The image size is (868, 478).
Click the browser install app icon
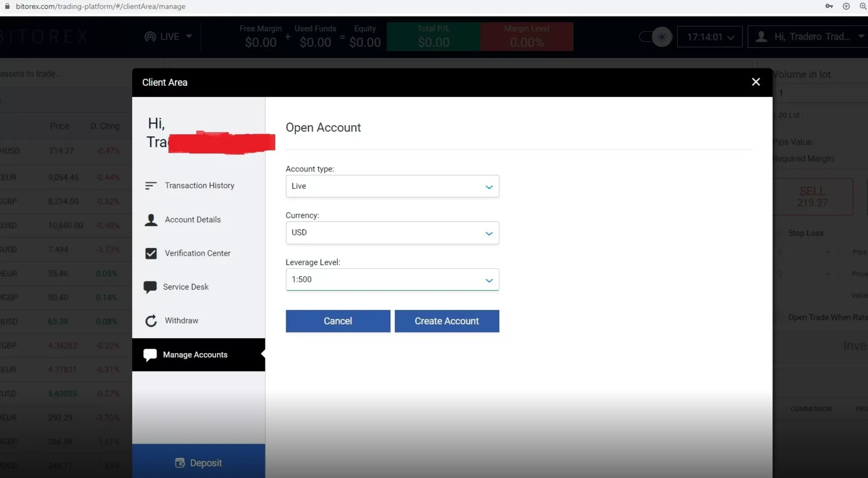click(x=846, y=6)
